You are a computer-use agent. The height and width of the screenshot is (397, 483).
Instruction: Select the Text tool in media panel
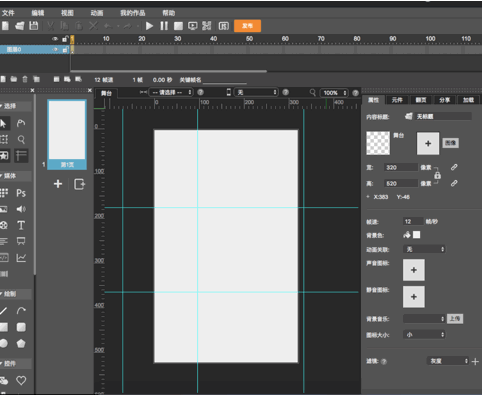pyautogui.click(x=21, y=225)
